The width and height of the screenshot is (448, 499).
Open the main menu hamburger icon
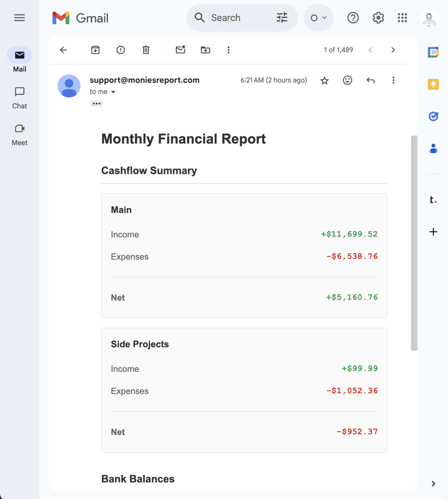pos(19,18)
